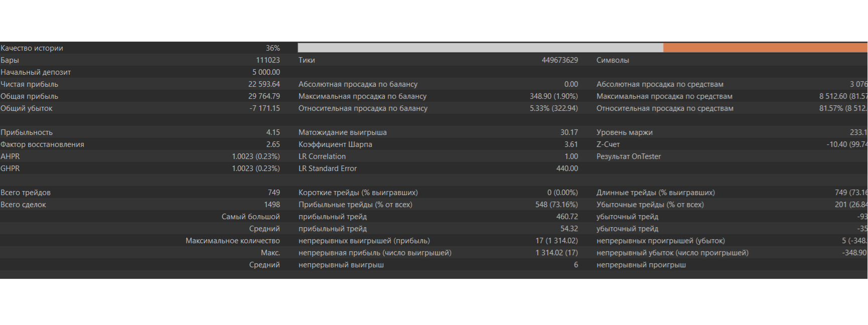The height and width of the screenshot is (325, 868).
Task: Select the 'Всего сделок' label
Action: (23, 205)
